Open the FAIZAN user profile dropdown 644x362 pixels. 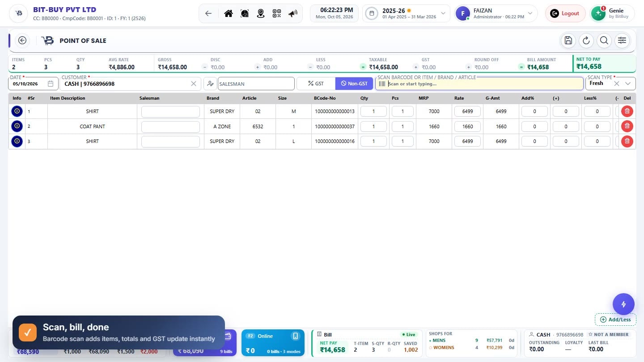point(496,13)
